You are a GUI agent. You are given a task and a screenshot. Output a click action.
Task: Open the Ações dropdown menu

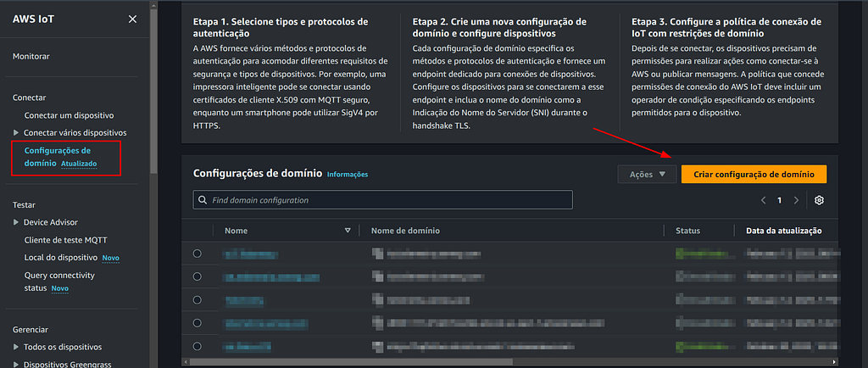(648, 175)
